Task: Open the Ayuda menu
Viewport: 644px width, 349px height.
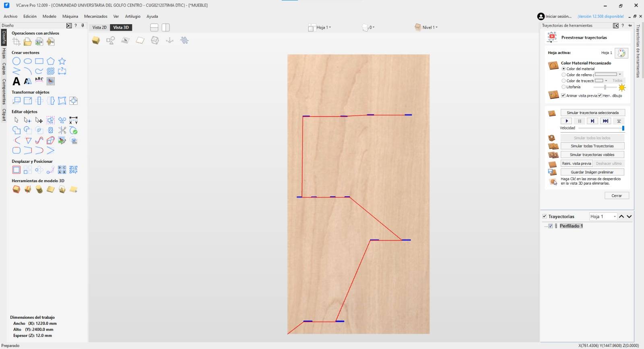Action: [152, 17]
